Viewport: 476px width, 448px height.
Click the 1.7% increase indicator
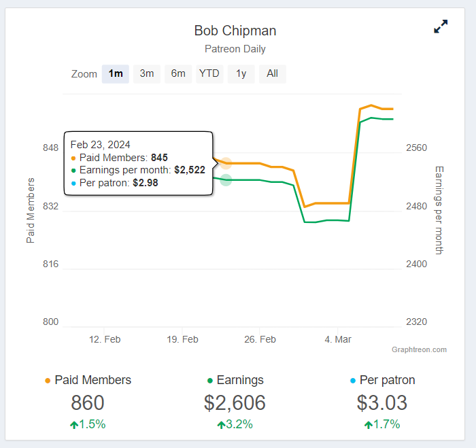382,424
